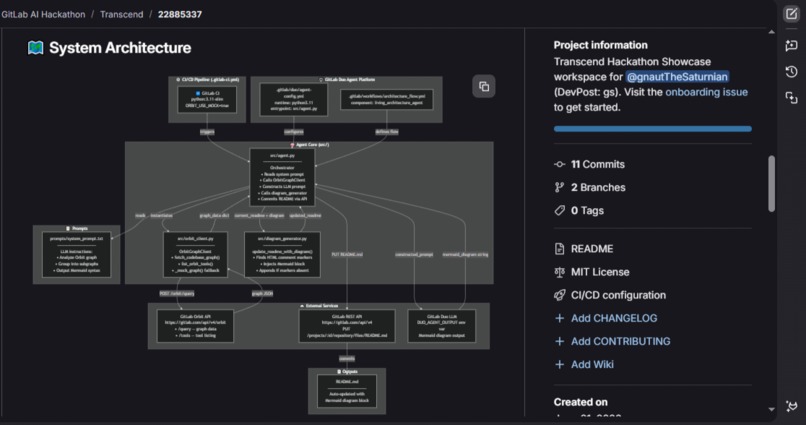
Task: Copy the architecture diagram source
Action: coord(484,86)
